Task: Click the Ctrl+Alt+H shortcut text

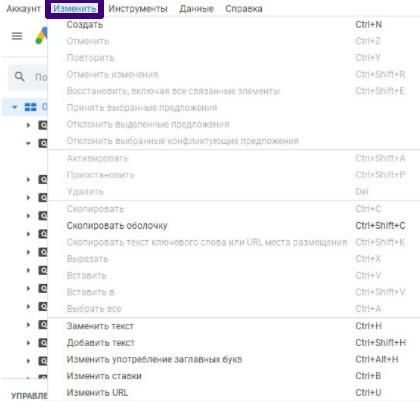Action: coord(377,359)
